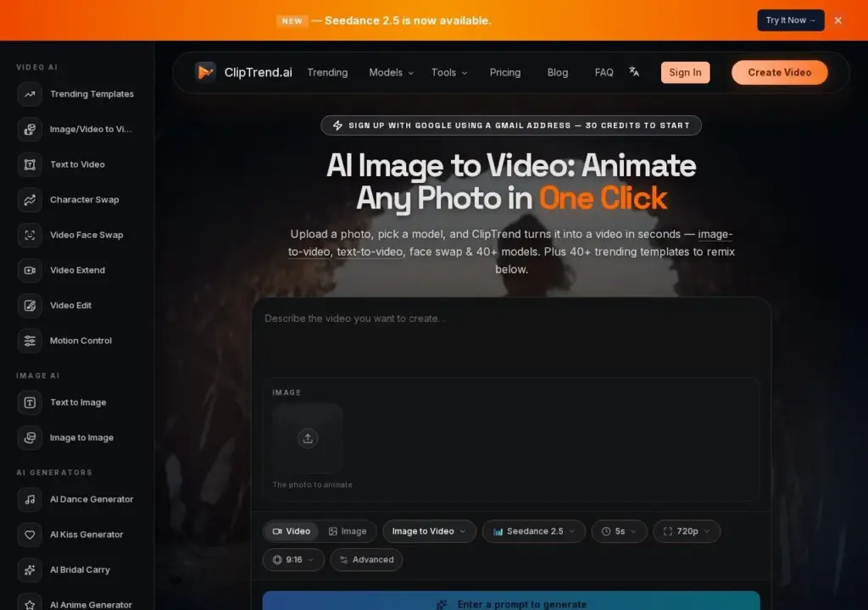Open the Video Extend tool icon
The height and width of the screenshot is (610, 868).
(x=30, y=270)
